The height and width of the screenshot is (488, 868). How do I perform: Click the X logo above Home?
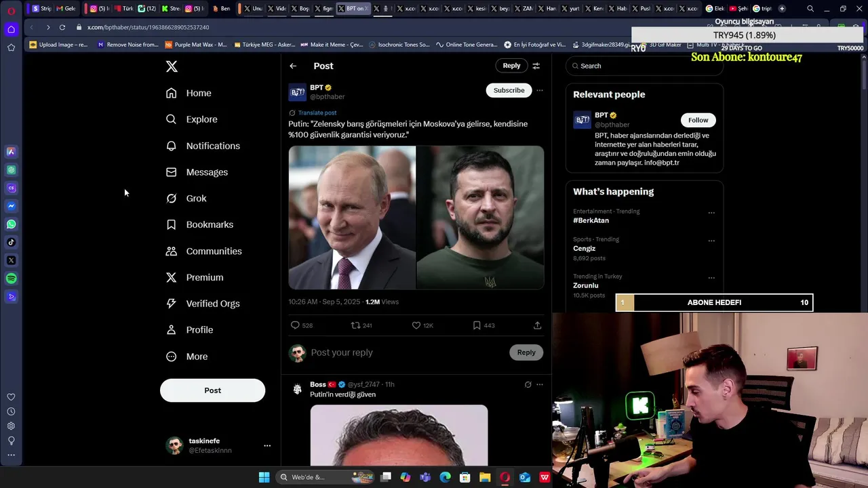point(172,66)
